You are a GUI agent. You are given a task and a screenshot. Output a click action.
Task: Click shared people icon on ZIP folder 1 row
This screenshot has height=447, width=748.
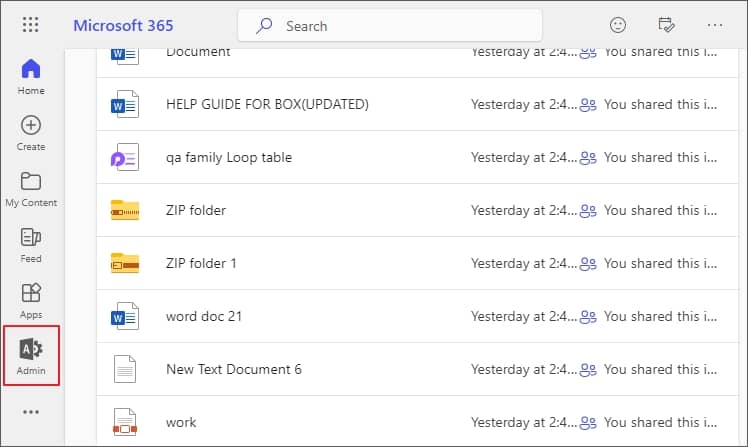pos(588,263)
